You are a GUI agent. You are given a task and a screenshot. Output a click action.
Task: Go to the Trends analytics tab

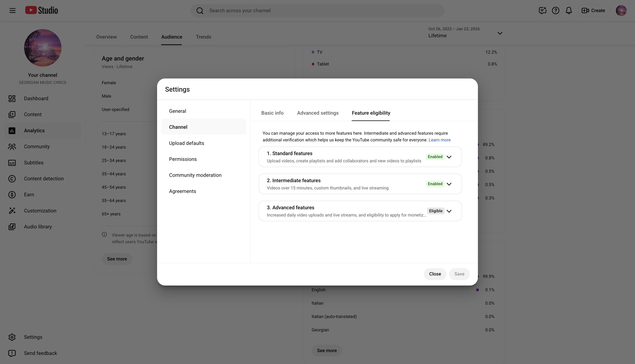click(x=203, y=37)
